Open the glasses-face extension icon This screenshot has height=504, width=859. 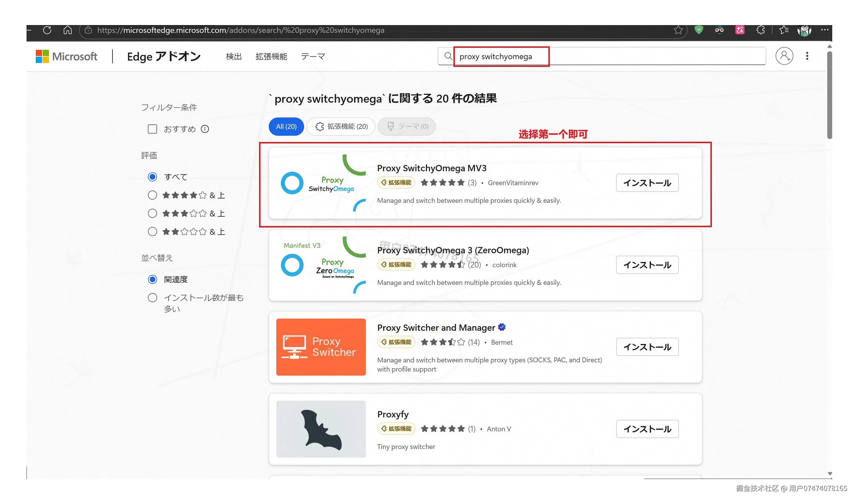719,30
